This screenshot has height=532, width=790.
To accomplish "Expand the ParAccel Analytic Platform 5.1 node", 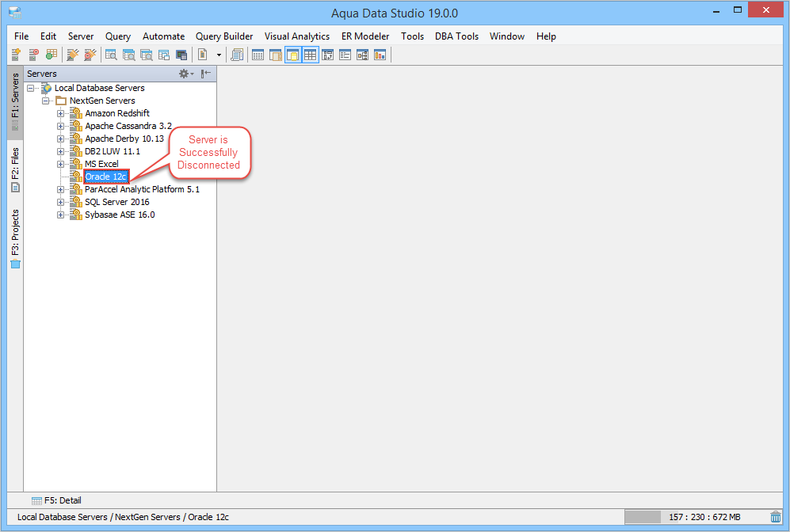I will (x=60, y=190).
